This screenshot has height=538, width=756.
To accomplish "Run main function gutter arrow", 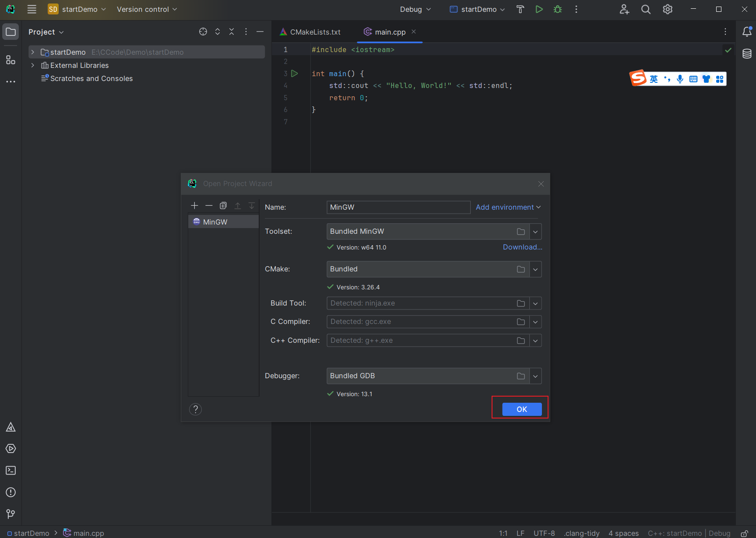I will (x=295, y=74).
